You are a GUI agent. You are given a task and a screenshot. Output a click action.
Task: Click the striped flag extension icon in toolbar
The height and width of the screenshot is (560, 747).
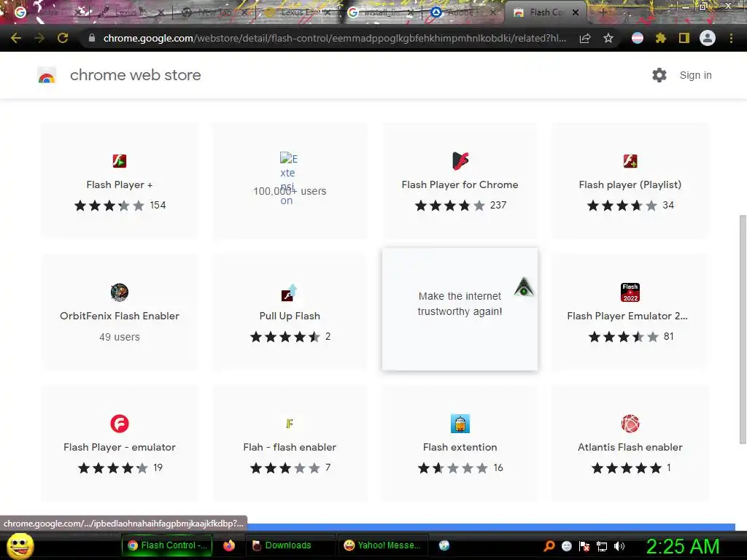point(638,38)
